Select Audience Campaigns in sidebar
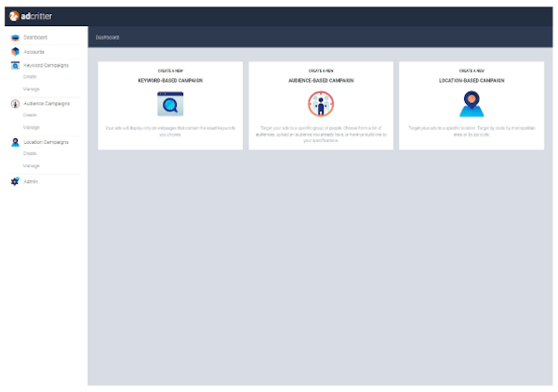The image size is (558, 392). pos(46,104)
